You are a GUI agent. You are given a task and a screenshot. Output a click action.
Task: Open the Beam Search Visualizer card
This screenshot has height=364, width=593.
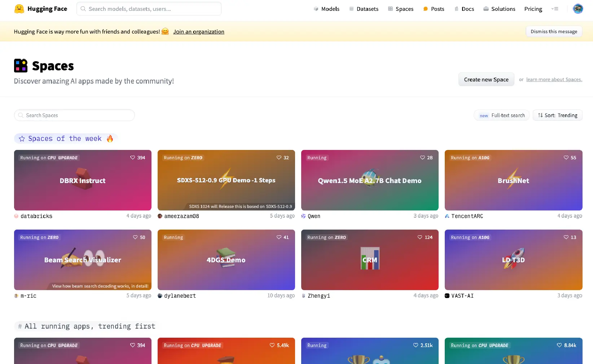[x=83, y=260]
